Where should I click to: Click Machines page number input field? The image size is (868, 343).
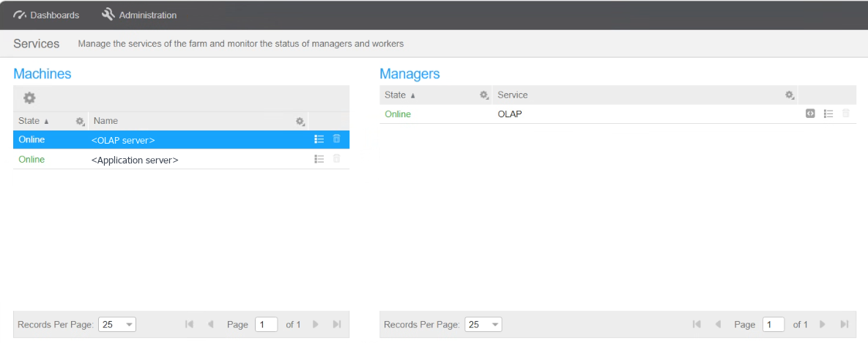pyautogui.click(x=267, y=325)
